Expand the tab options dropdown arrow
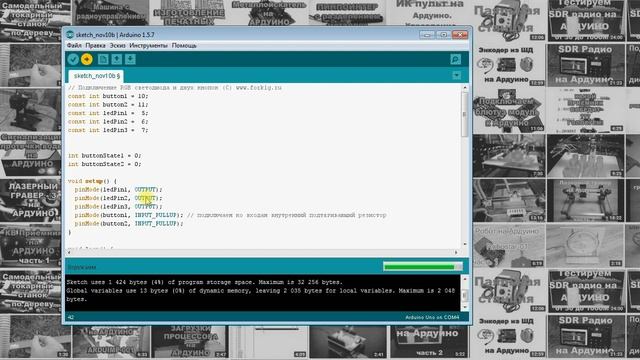 (x=456, y=76)
